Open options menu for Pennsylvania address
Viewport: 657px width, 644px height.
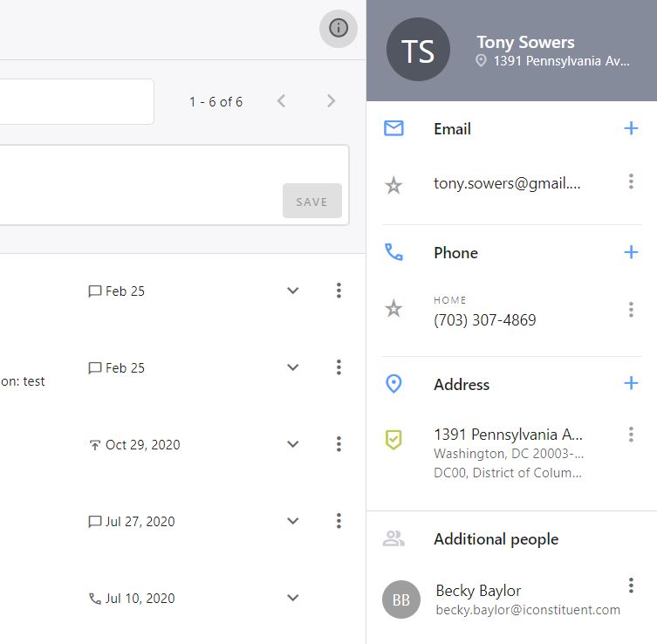pyautogui.click(x=631, y=435)
